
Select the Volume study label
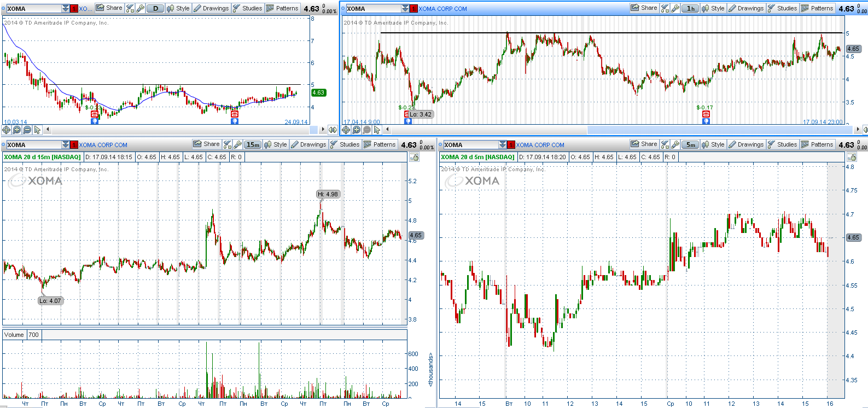(14, 335)
